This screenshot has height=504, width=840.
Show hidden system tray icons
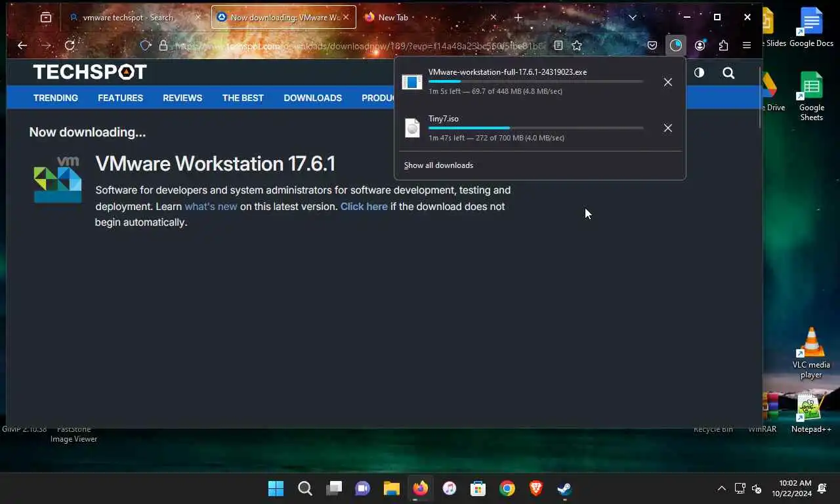coord(722,488)
